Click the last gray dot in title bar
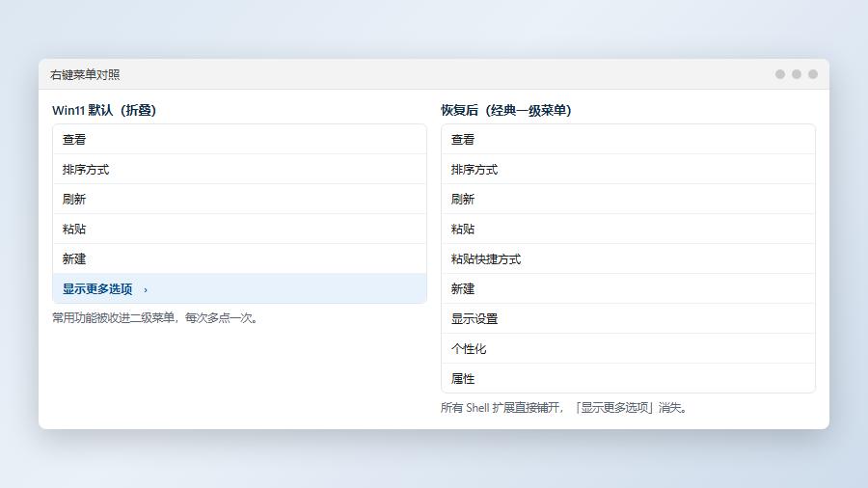Screen dimensions: 868x488 pyautogui.click(x=813, y=74)
